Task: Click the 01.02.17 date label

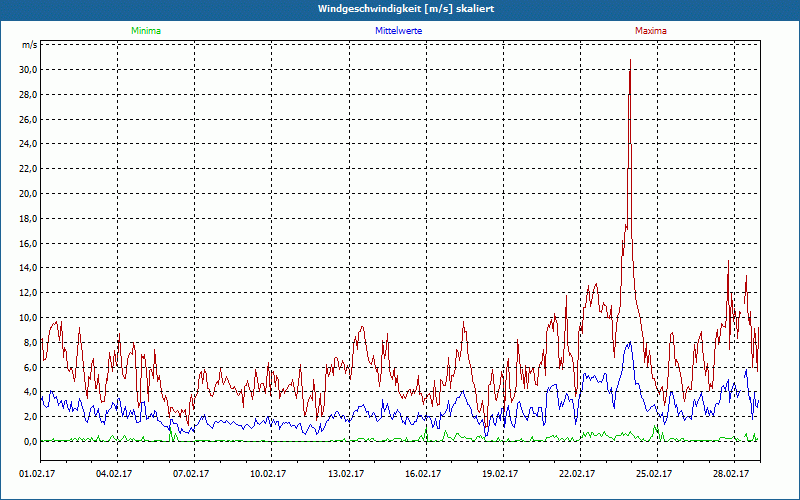Action: point(37,474)
